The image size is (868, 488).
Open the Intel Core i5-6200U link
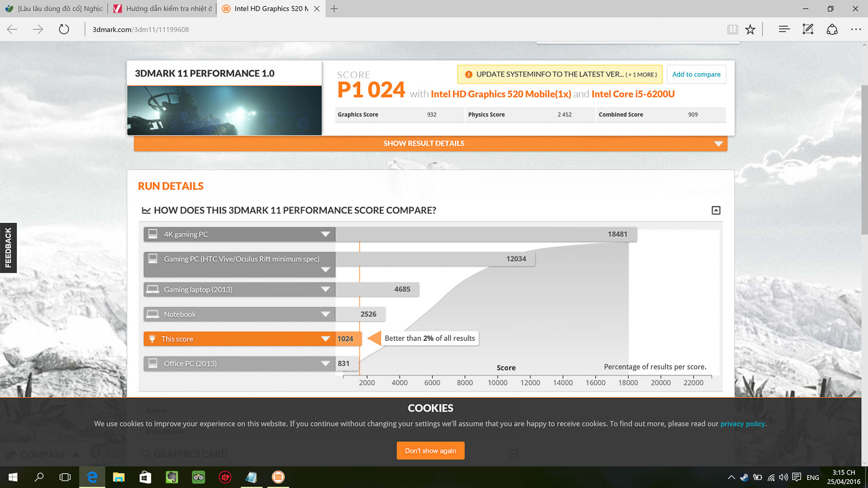(633, 94)
